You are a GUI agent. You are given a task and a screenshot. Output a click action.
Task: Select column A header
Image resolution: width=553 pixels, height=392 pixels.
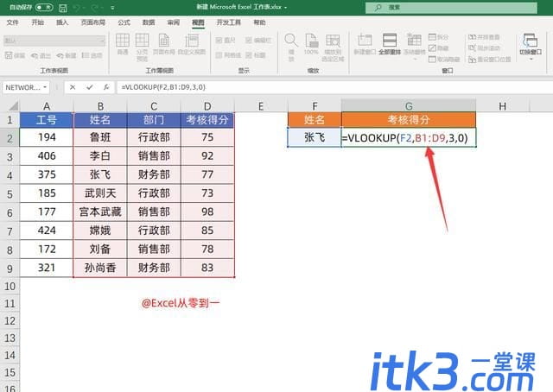pyautogui.click(x=47, y=106)
